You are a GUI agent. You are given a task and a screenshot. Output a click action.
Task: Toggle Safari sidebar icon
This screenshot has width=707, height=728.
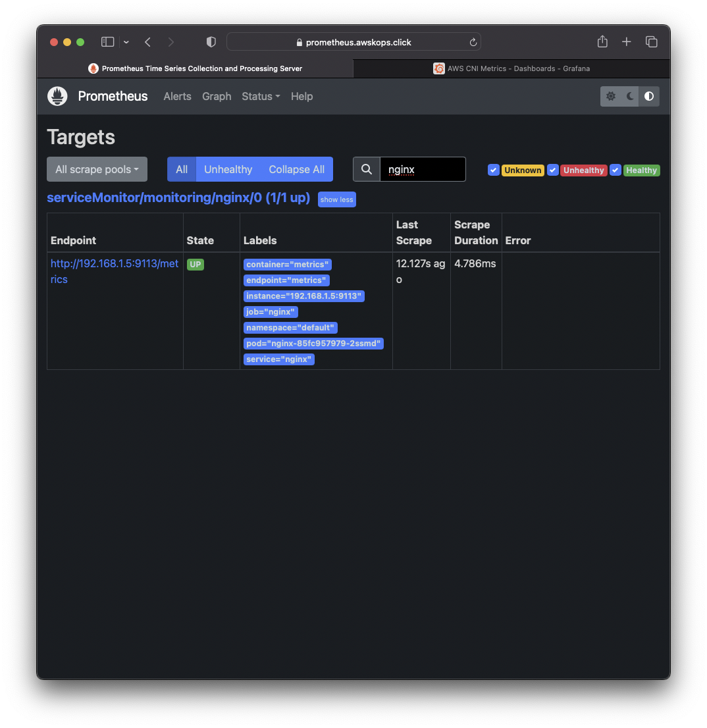click(x=108, y=41)
